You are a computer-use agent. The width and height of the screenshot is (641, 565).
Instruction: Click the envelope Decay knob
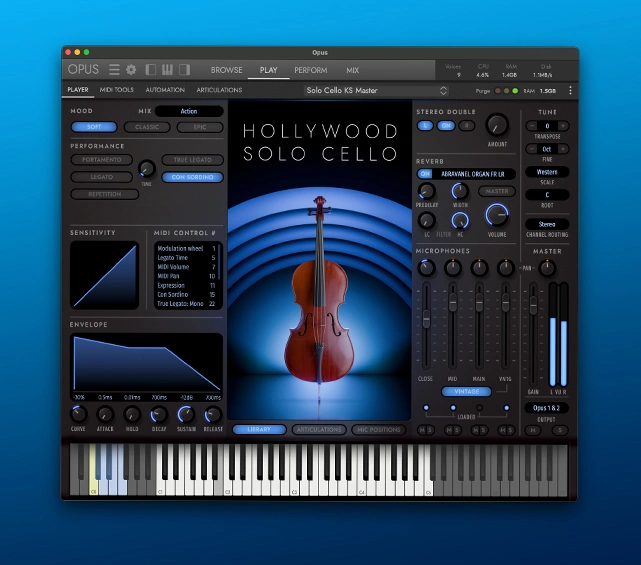point(159,415)
